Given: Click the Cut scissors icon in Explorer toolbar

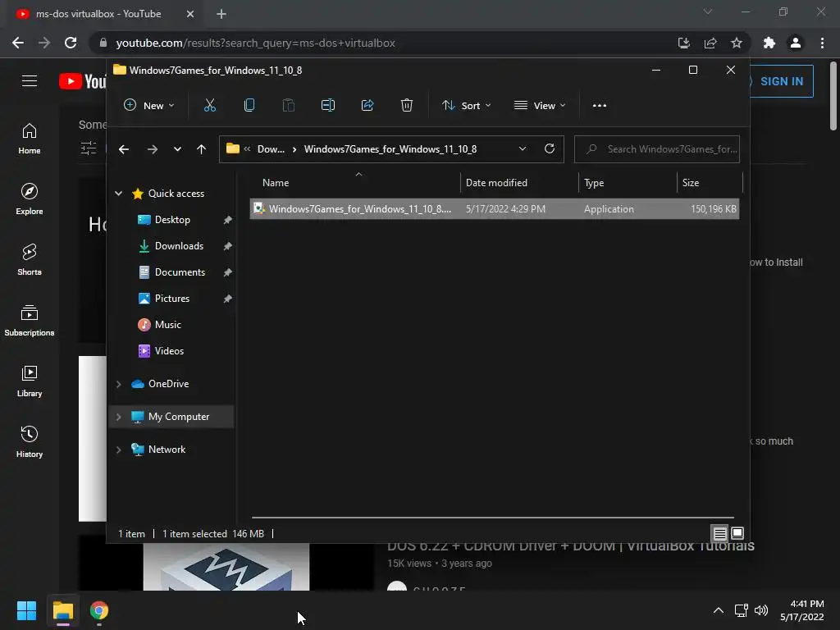Looking at the screenshot, I should [x=210, y=106].
